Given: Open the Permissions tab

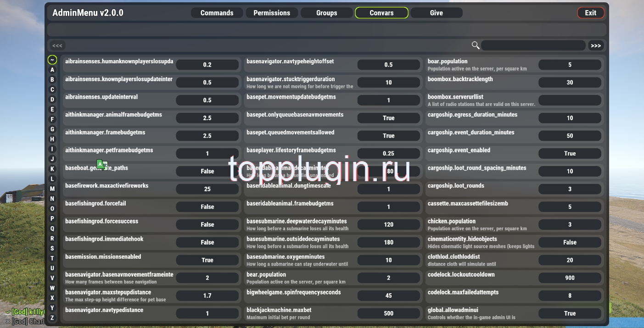Looking at the screenshot, I should [x=272, y=13].
